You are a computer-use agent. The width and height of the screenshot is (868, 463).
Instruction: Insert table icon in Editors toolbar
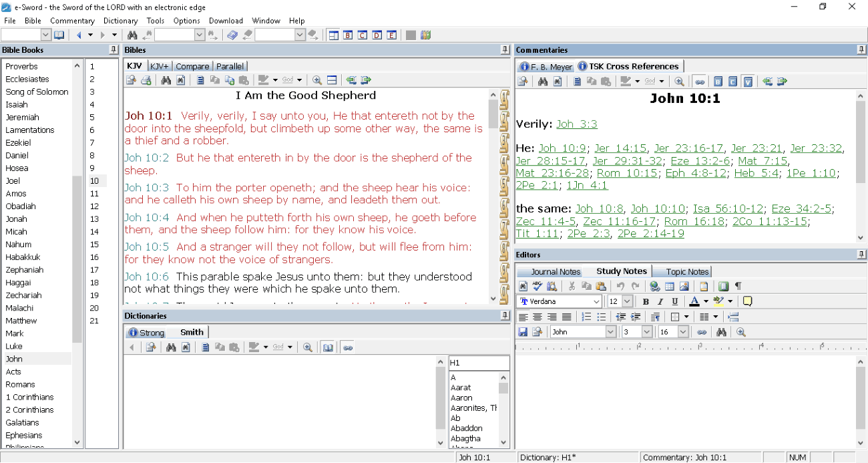(670, 286)
